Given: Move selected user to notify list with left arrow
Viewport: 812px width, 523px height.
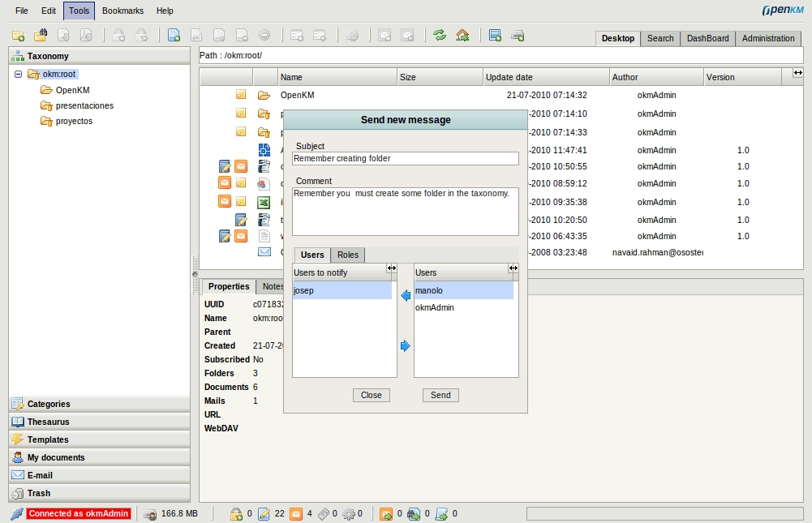Looking at the screenshot, I should [x=406, y=295].
